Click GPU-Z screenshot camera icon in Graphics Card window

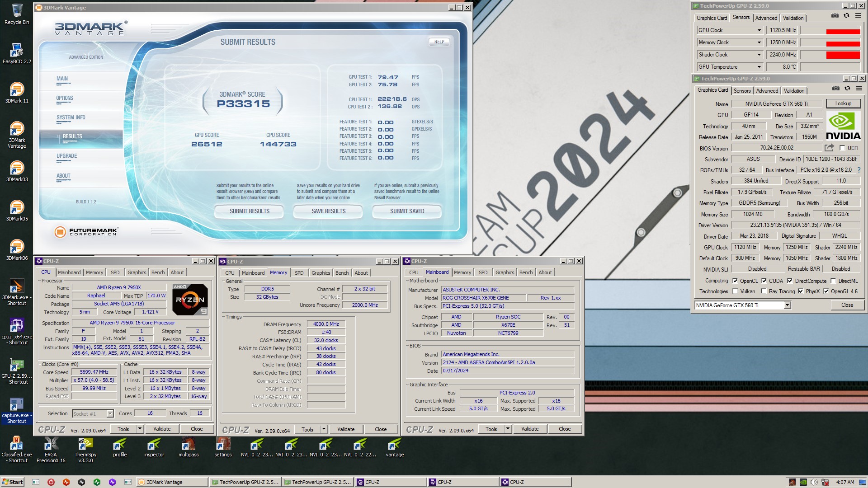coord(836,89)
